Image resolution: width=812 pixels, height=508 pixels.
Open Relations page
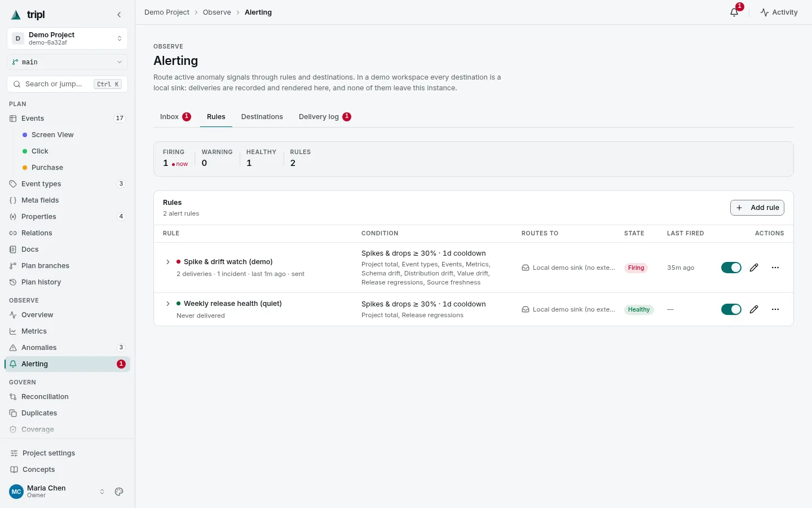67,233
